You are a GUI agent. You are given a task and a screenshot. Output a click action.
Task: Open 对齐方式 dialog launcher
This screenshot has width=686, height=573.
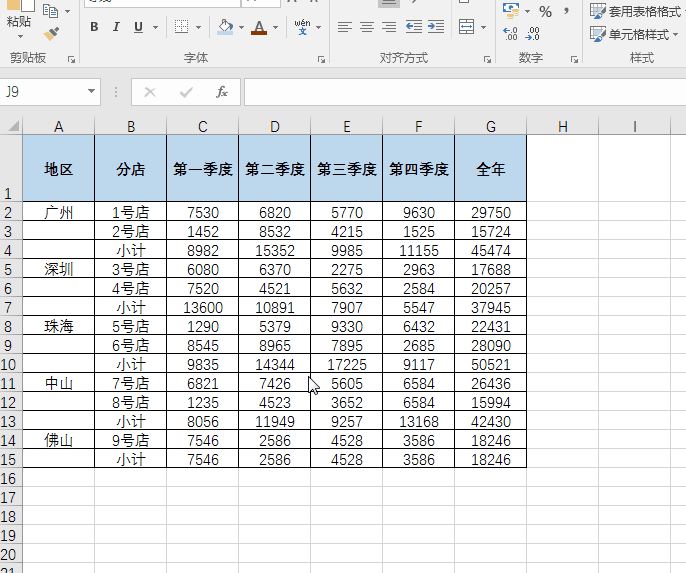point(487,59)
